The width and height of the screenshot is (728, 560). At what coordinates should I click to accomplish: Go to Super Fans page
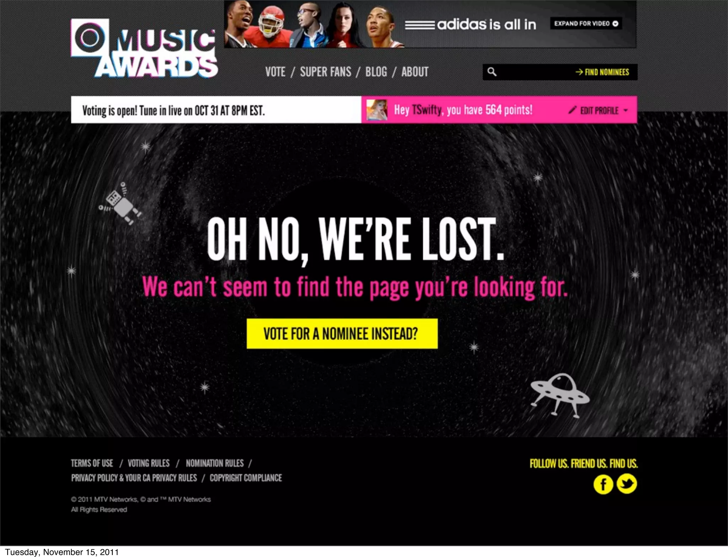click(x=326, y=72)
